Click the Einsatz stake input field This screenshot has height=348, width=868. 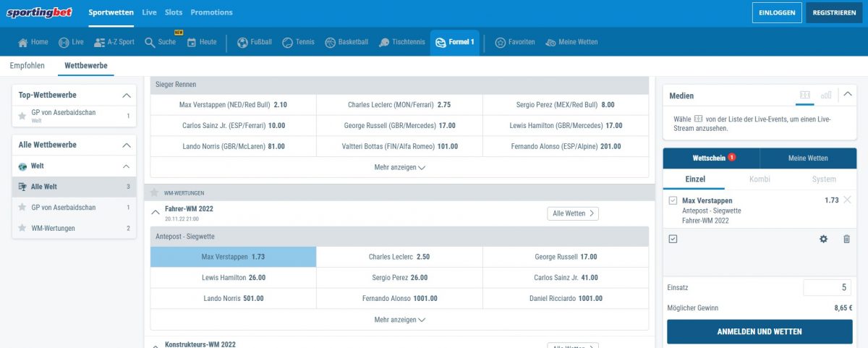point(827,287)
